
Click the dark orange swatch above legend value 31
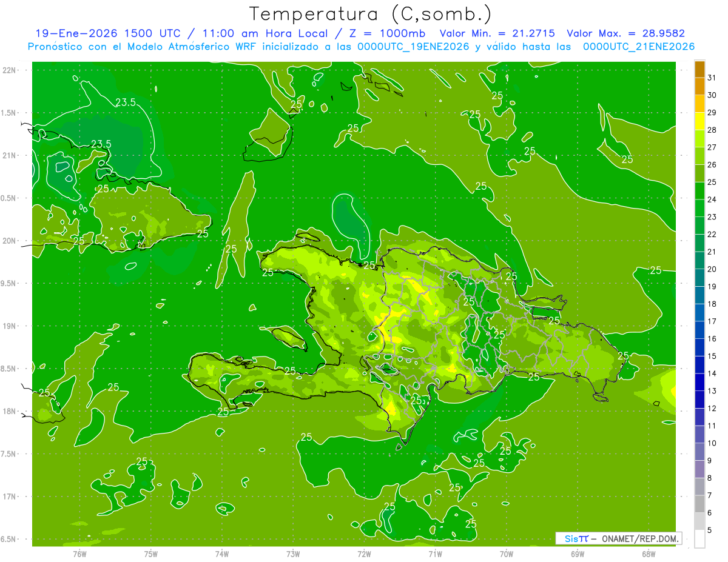(699, 69)
